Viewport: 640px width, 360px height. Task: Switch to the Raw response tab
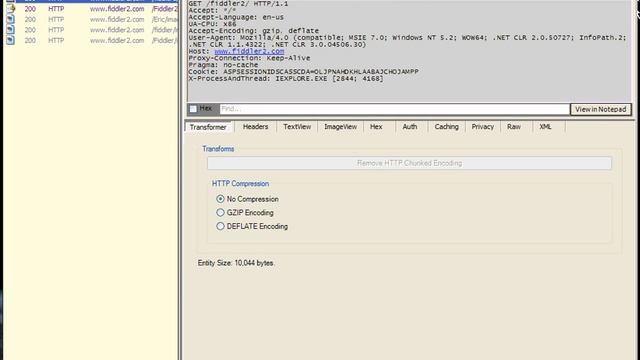pyautogui.click(x=514, y=127)
